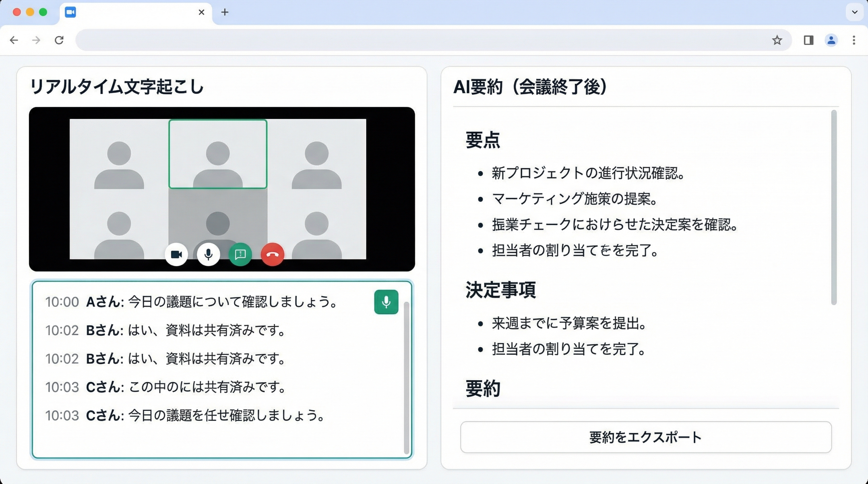Click transcript line '今日の議題について確認しましょう。'
868x484 pixels.
233,302
